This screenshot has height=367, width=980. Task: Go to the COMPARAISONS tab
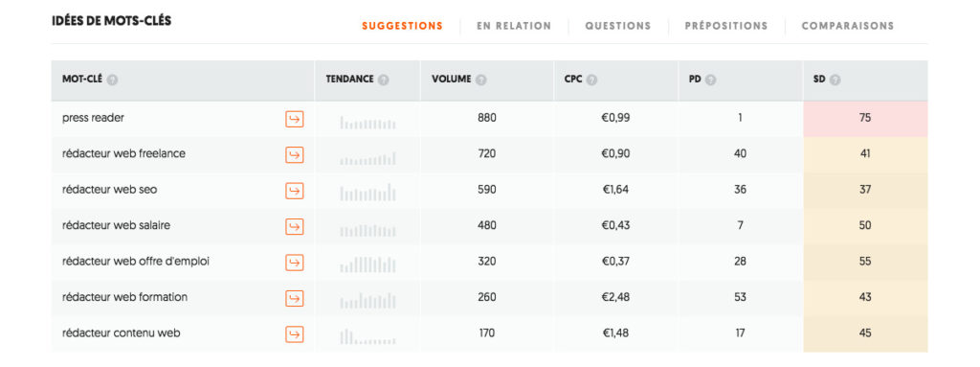coord(848,26)
